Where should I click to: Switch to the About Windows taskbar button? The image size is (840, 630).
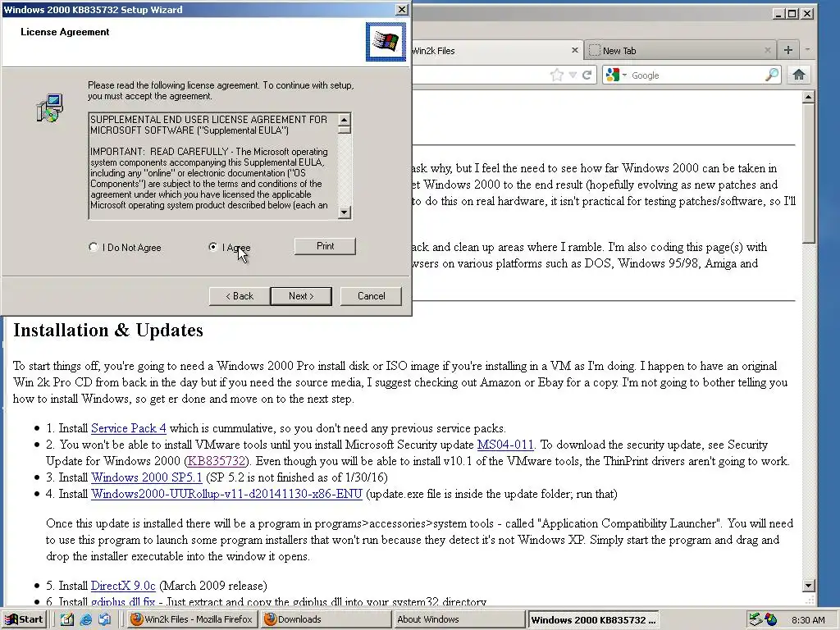(x=459, y=619)
